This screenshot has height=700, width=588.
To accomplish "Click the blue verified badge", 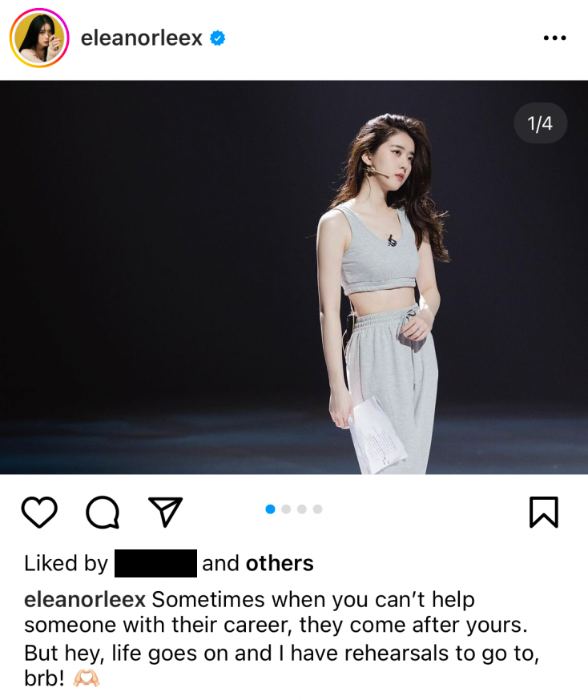I will (217, 38).
